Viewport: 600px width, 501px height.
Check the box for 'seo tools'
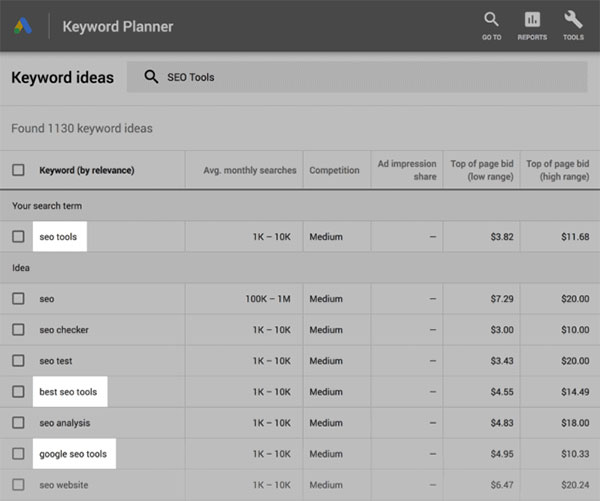tap(18, 237)
